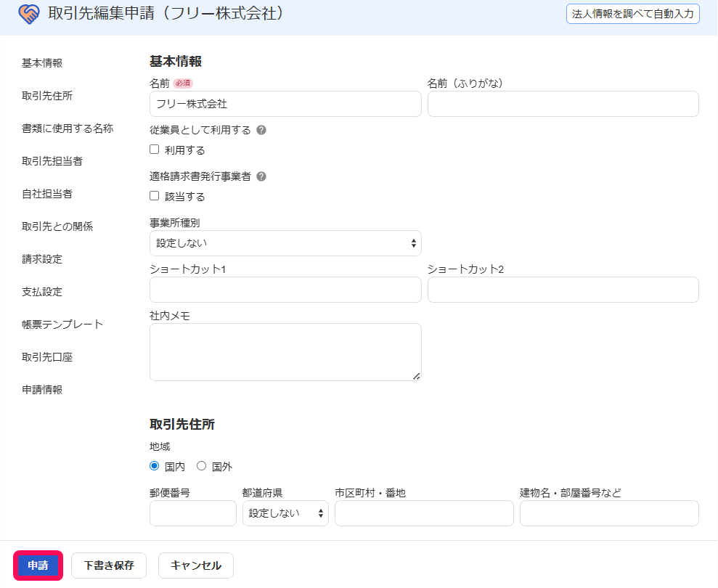718x588 pixels.
Task: Jump to 申請情報 sidebar item
Action: [x=42, y=390]
